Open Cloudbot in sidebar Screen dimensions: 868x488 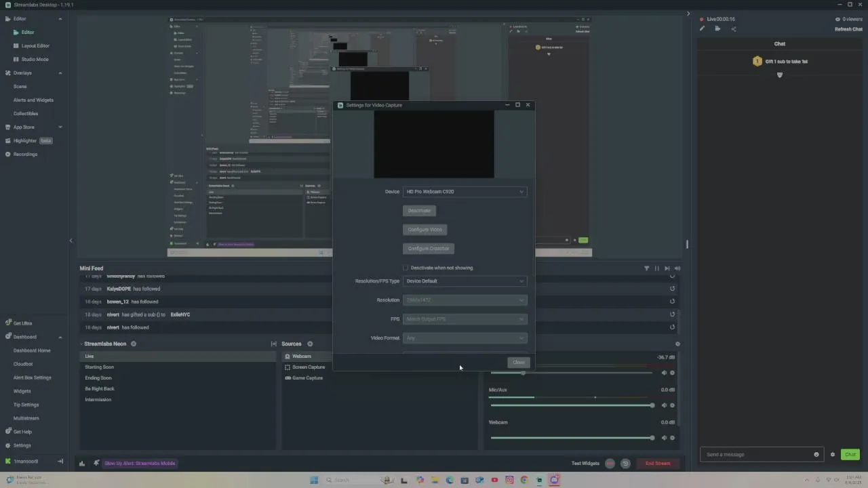click(23, 364)
